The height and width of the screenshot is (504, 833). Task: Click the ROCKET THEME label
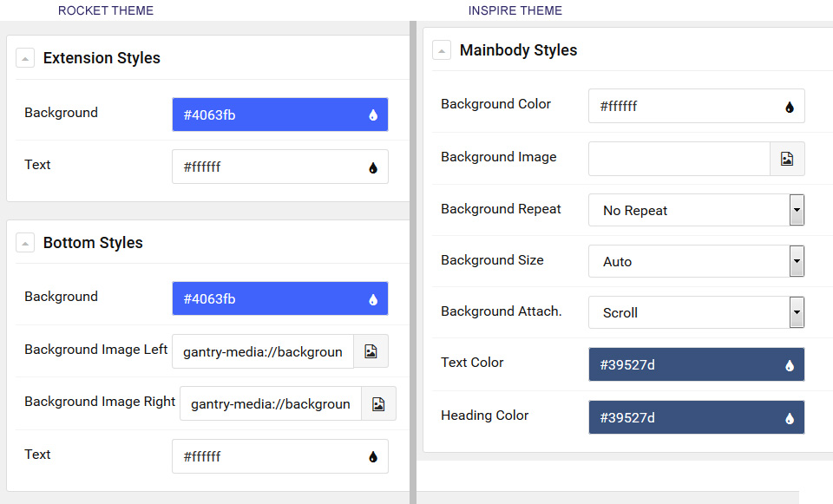[x=106, y=10]
